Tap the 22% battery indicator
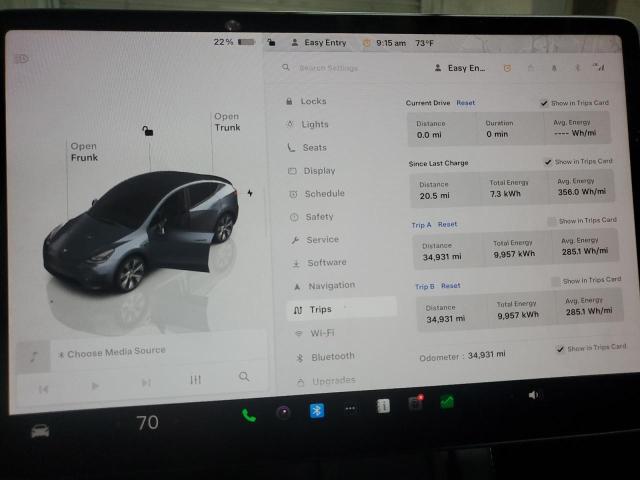Viewport: 640px width, 480px height. tap(234, 42)
